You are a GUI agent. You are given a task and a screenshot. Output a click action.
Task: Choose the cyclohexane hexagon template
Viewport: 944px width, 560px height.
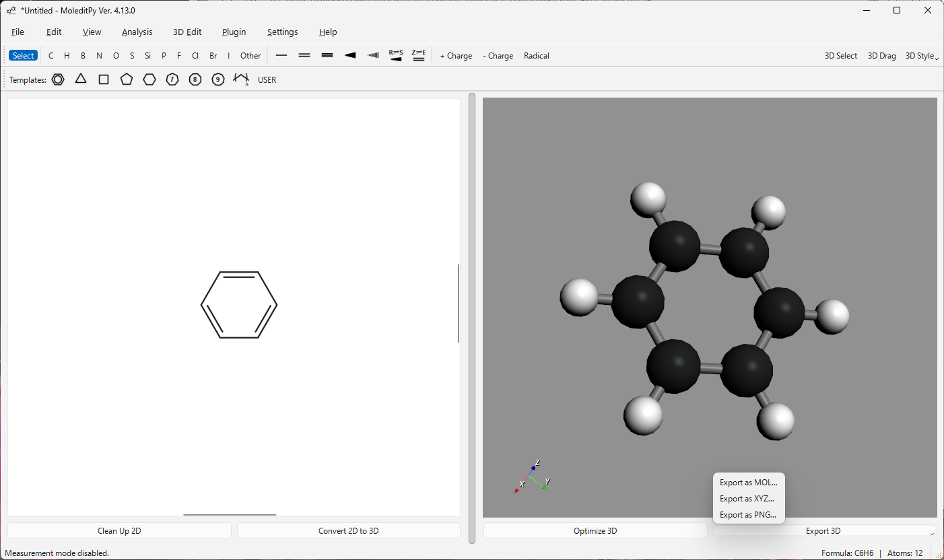[149, 79]
